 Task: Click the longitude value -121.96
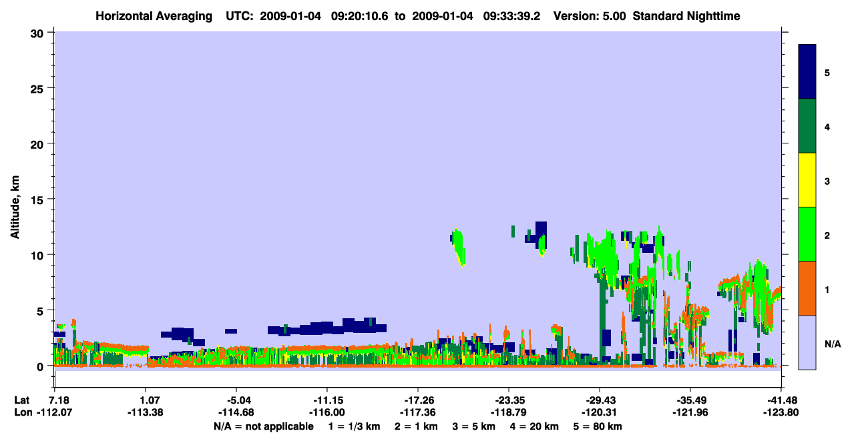[x=690, y=413]
